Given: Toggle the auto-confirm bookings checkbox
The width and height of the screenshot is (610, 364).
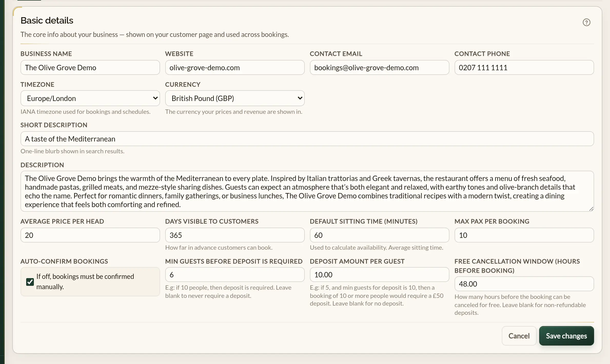Looking at the screenshot, I should (30, 282).
